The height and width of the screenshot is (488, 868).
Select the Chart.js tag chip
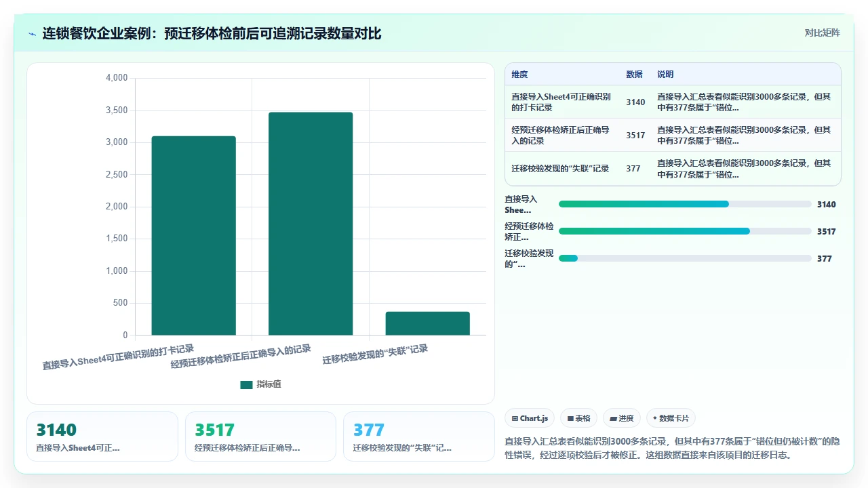(530, 418)
